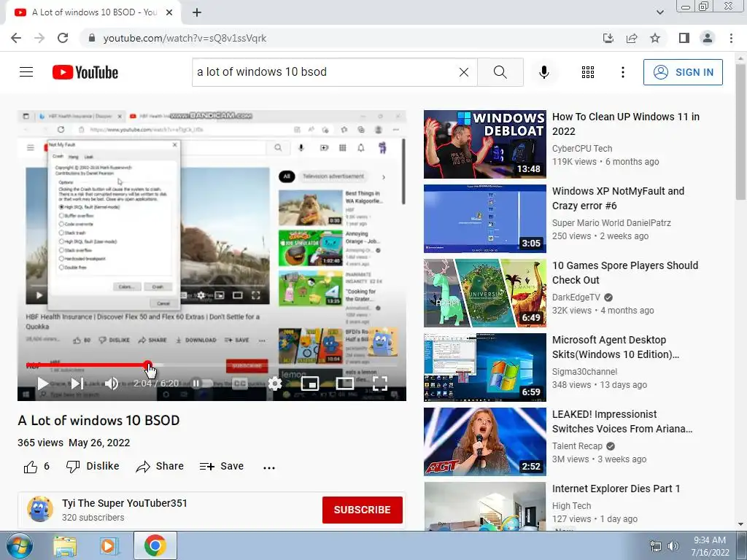Close the 'A Lot of windows 10 BSOD' tab
The width and height of the screenshot is (747, 560).
(x=169, y=13)
